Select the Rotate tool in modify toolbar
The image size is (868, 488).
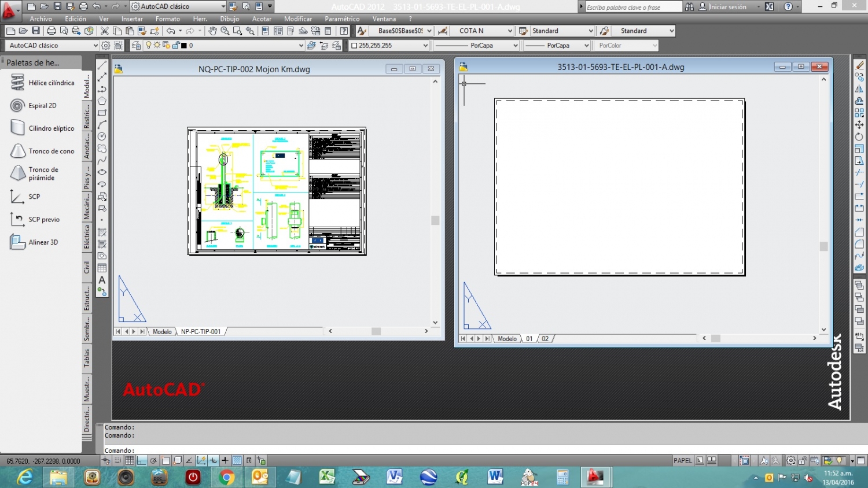coord(859,136)
